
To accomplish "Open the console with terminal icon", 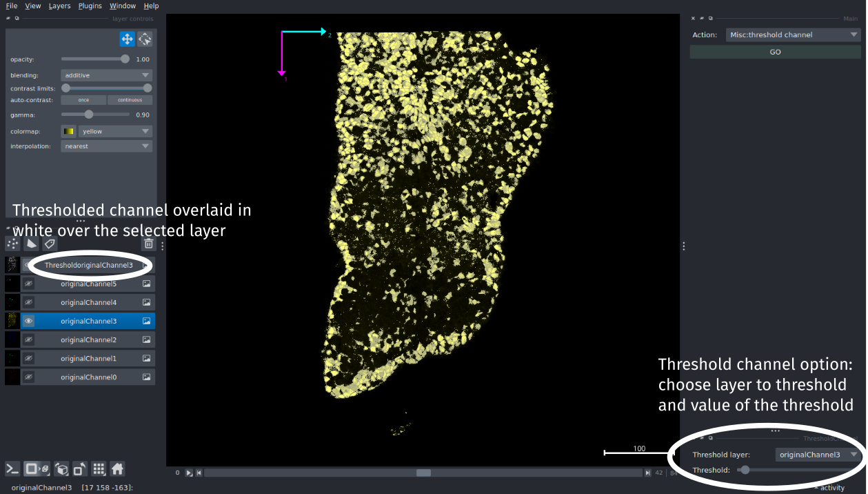I will coord(12,469).
